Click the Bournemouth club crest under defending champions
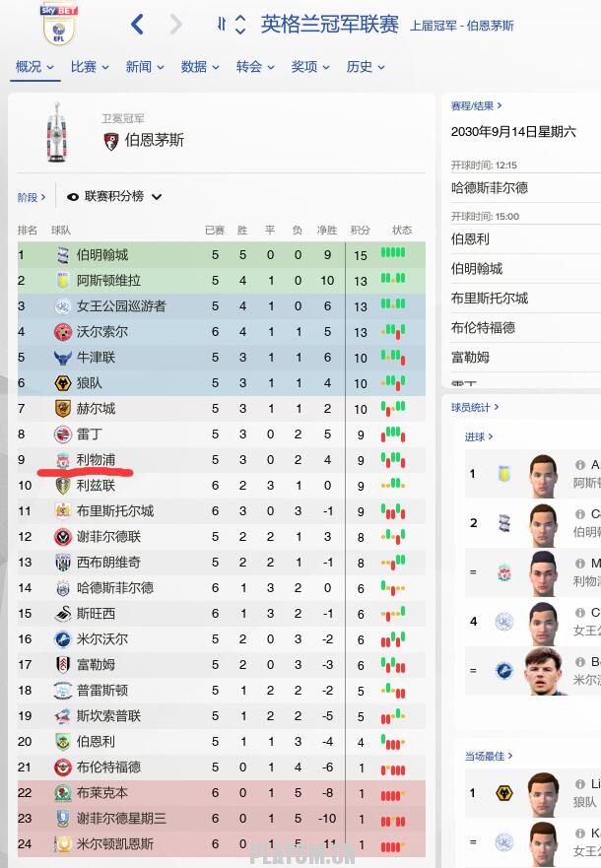Image resolution: width=601 pixels, height=868 pixels. point(111,141)
